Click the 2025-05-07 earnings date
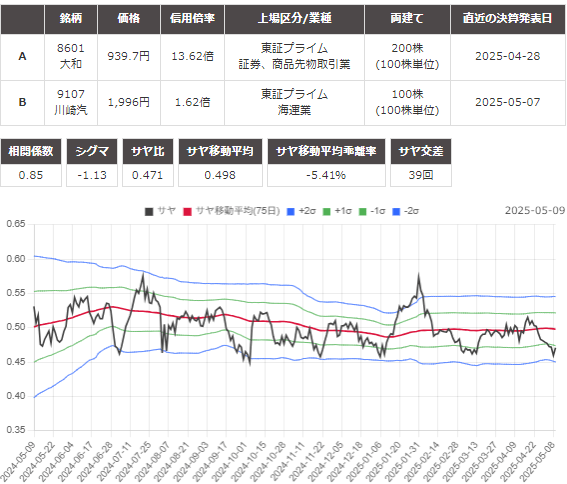Viewport: 567px width, 484px height. click(x=508, y=103)
